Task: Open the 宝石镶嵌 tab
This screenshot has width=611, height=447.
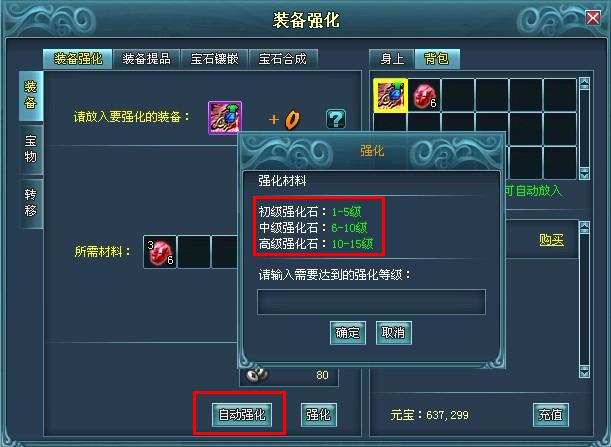Action: coord(214,59)
